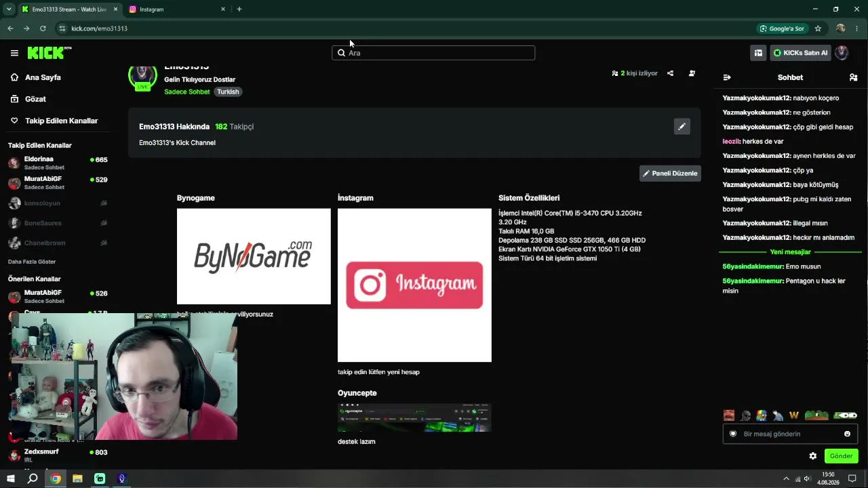
Task: Open the Instagram panel image
Action: tap(414, 285)
